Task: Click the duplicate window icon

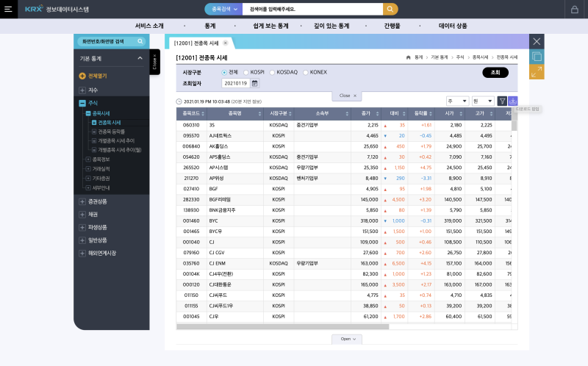Action: click(537, 57)
